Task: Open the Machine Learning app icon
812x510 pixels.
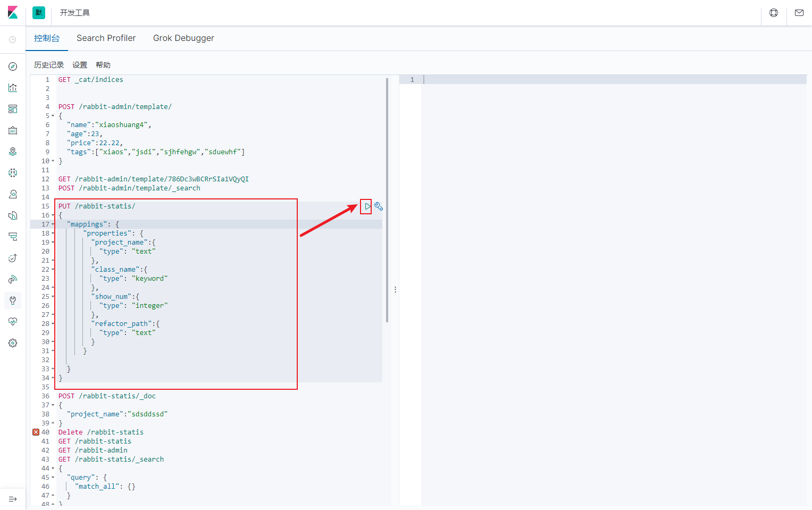Action: point(12,172)
